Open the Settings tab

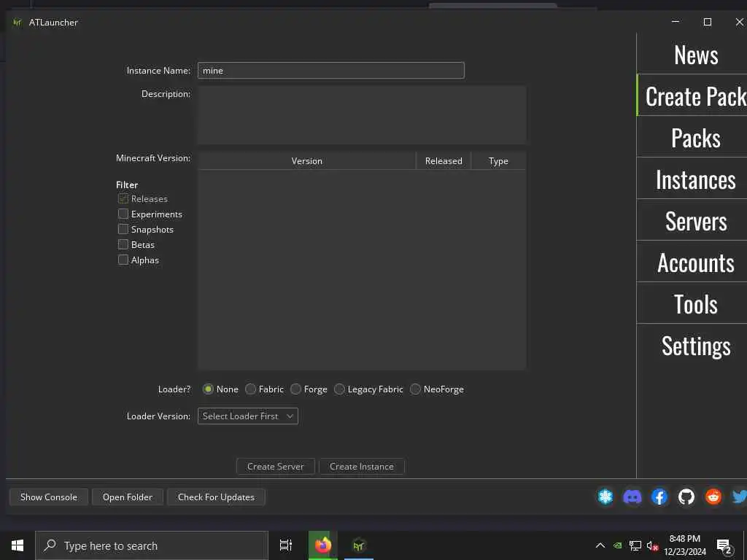tap(692, 345)
